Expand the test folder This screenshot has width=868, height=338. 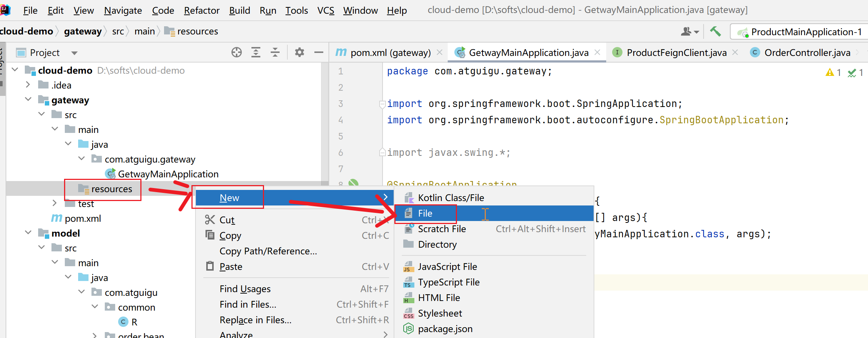pos(55,203)
